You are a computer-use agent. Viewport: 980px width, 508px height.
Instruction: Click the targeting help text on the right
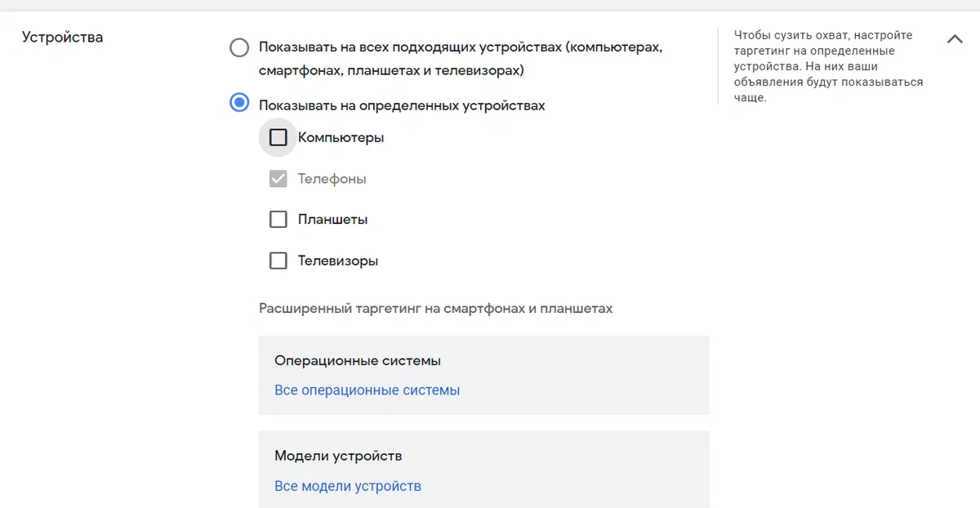[828, 66]
